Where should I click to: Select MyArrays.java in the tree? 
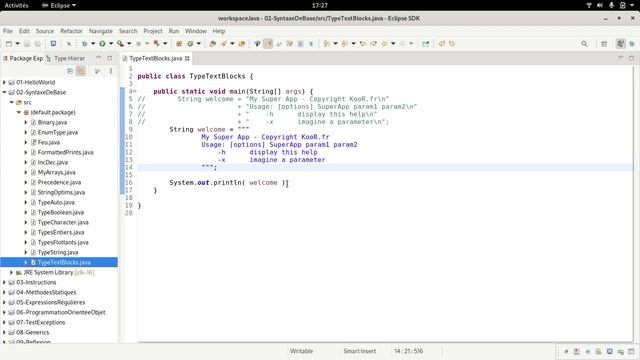(56, 172)
